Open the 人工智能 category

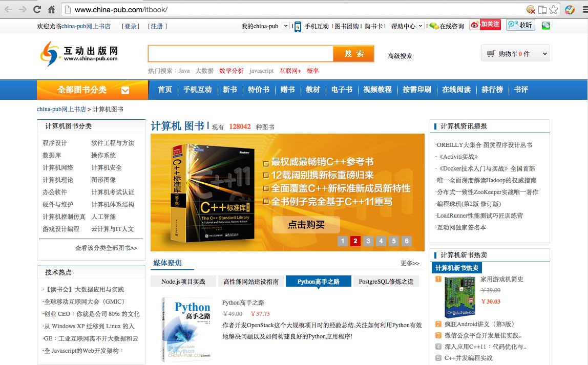[103, 217]
